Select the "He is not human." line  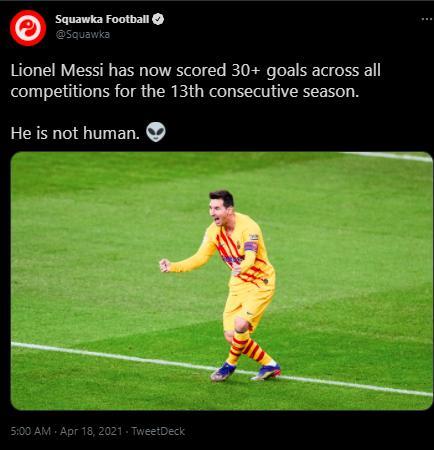tap(75, 133)
